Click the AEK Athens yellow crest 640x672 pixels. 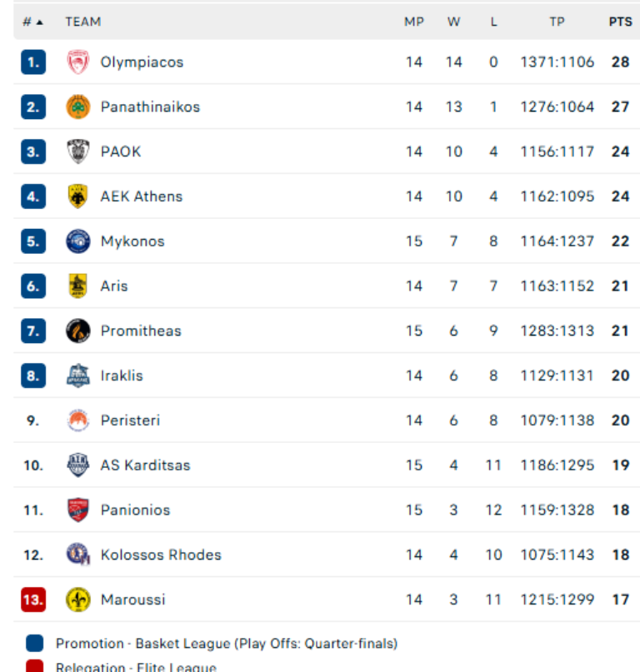(77, 197)
